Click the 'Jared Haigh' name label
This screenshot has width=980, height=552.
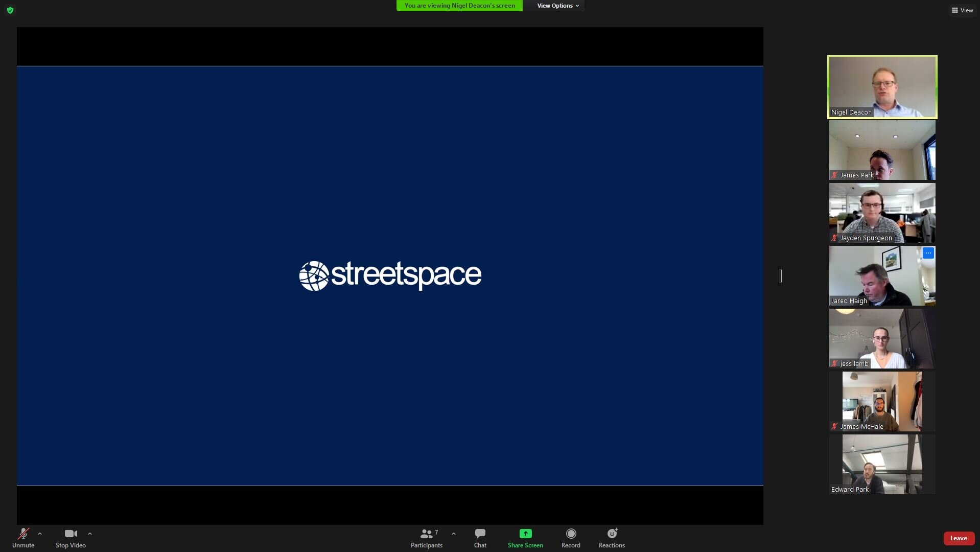[849, 301]
